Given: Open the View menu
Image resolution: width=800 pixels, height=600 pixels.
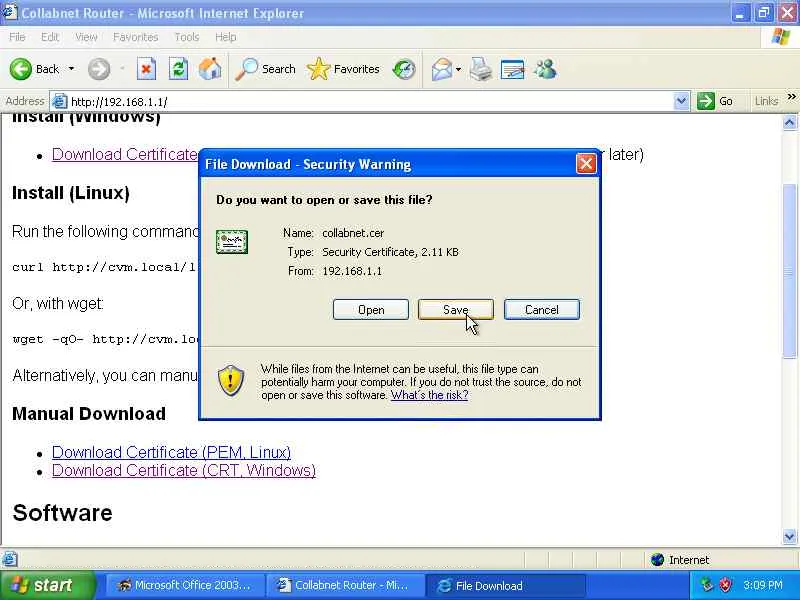Looking at the screenshot, I should (86, 37).
